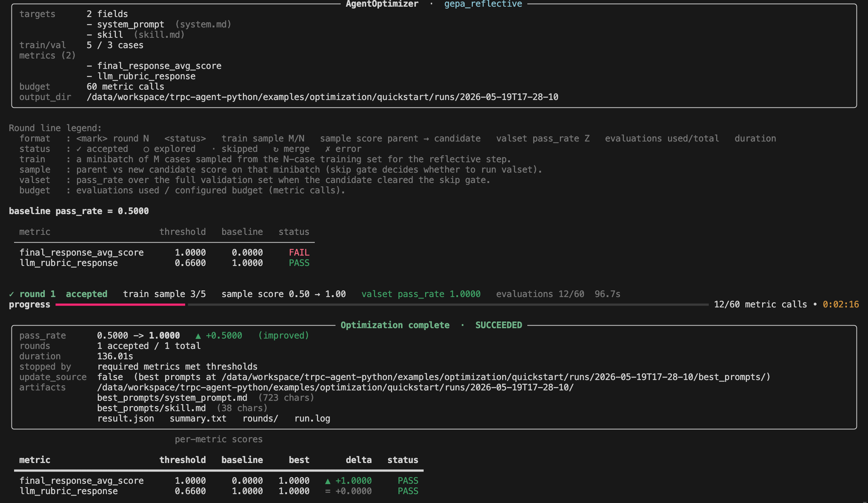This screenshot has height=503, width=868.
Task: Click the circle 'explored' status in legend
Action: [x=169, y=149]
